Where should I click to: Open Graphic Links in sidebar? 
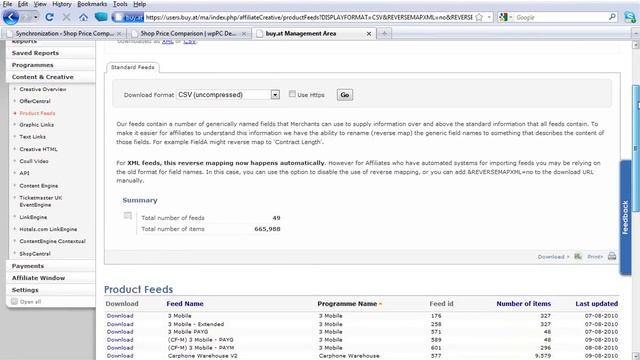click(x=37, y=124)
